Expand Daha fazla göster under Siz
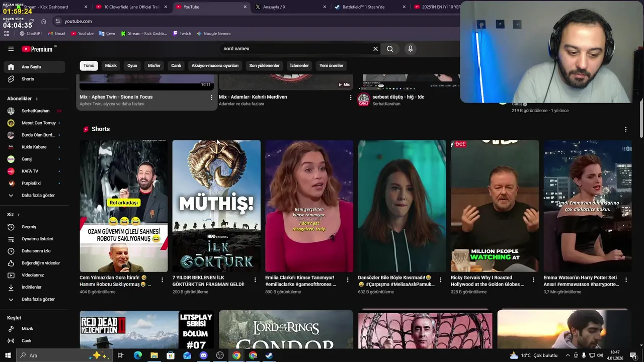This screenshot has width=644, height=362. pos(34,299)
